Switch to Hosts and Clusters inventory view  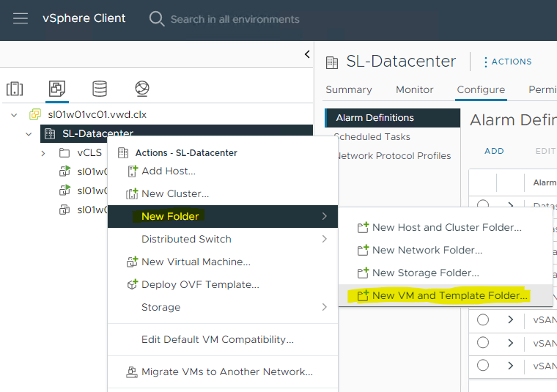[x=15, y=89]
